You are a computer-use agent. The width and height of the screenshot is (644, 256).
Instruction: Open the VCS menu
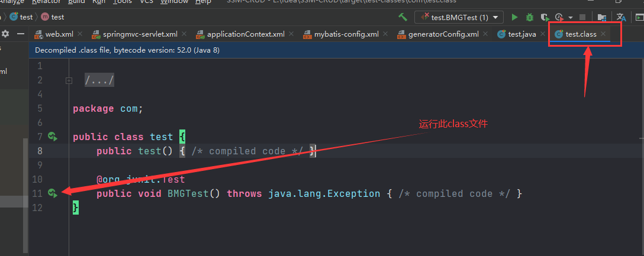pos(147,2)
